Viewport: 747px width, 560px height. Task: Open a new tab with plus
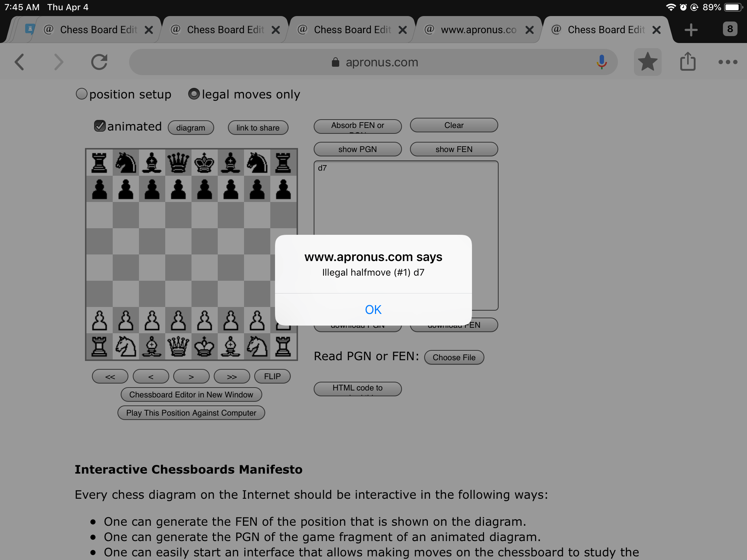691,30
